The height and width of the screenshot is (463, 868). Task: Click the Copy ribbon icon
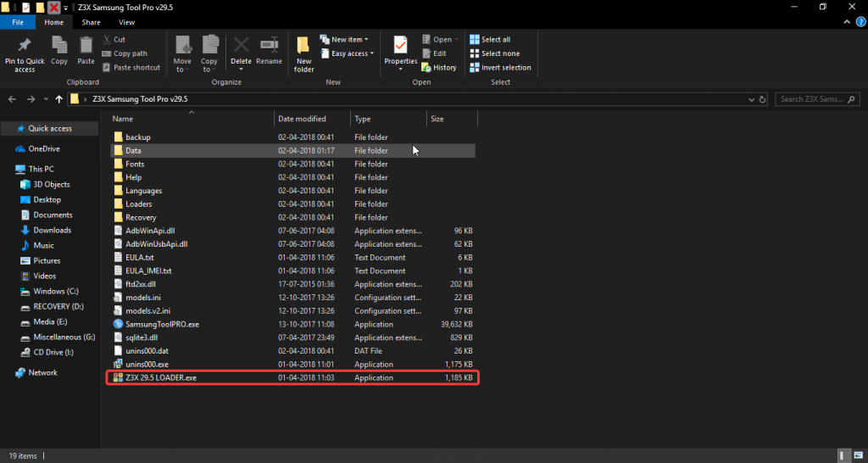[x=59, y=45]
